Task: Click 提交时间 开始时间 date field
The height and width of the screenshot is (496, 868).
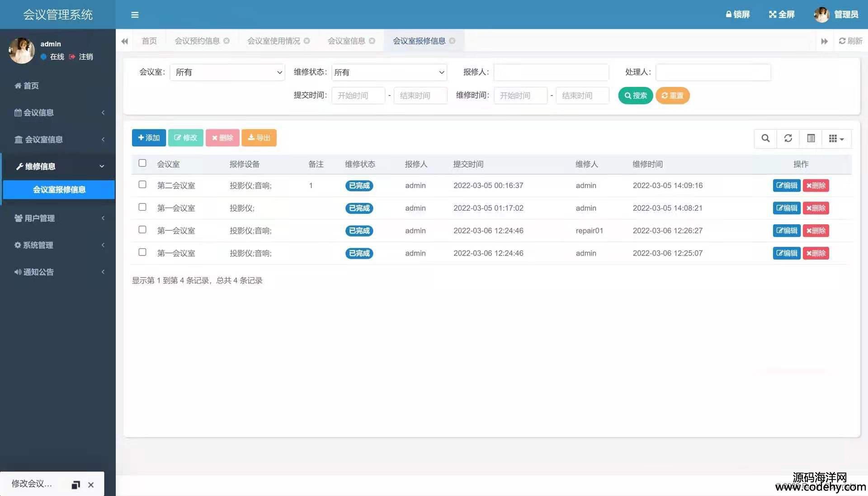Action: click(358, 95)
